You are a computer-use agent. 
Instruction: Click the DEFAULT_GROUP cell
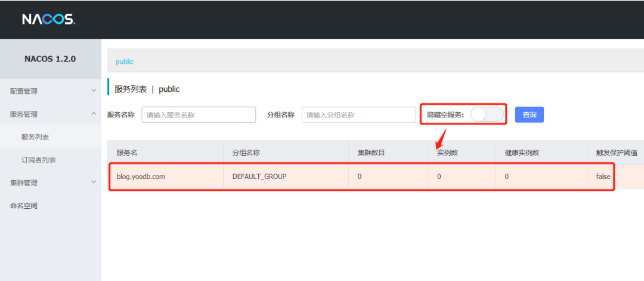[x=259, y=177]
